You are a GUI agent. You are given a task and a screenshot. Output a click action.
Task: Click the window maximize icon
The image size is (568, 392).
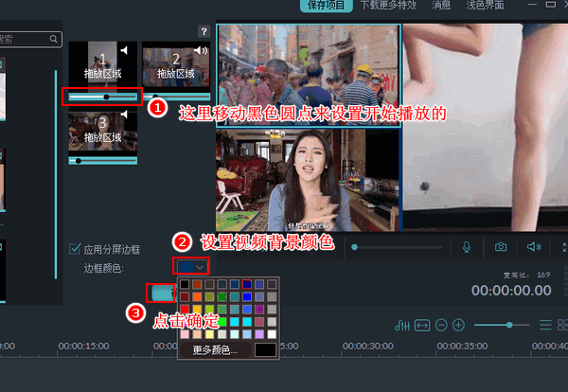tap(551, 5)
